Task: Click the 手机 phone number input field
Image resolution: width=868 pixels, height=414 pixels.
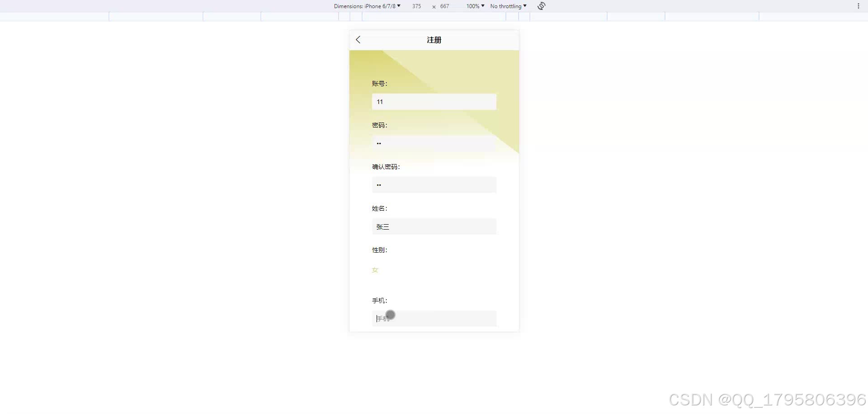Action: 434,319
